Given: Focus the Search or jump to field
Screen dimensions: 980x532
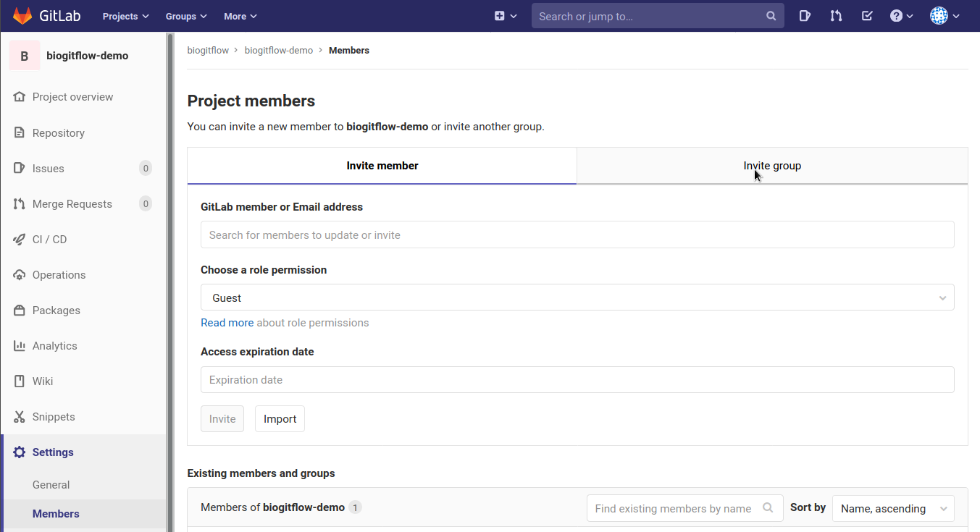Looking at the screenshot, I should [x=658, y=16].
